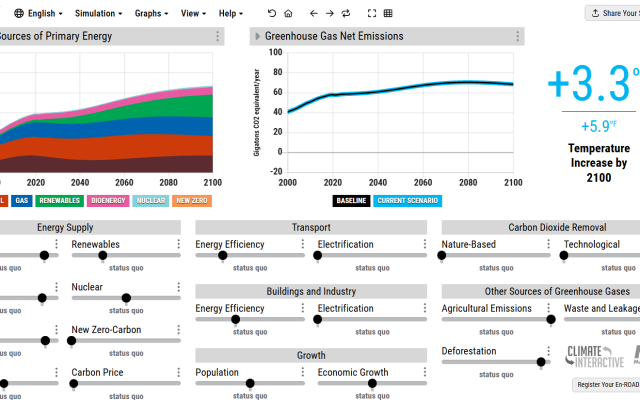The width and height of the screenshot is (640, 400).
Task: Click the +3.3 temperature increase readout
Action: (x=594, y=83)
